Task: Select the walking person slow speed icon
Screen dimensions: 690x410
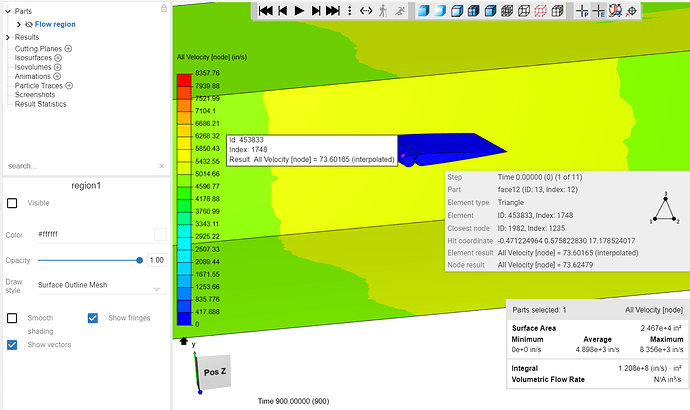Action: pyautogui.click(x=383, y=11)
